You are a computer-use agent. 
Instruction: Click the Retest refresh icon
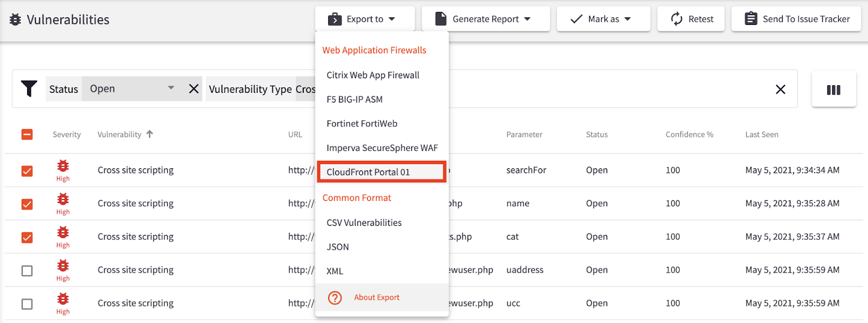[x=676, y=19]
